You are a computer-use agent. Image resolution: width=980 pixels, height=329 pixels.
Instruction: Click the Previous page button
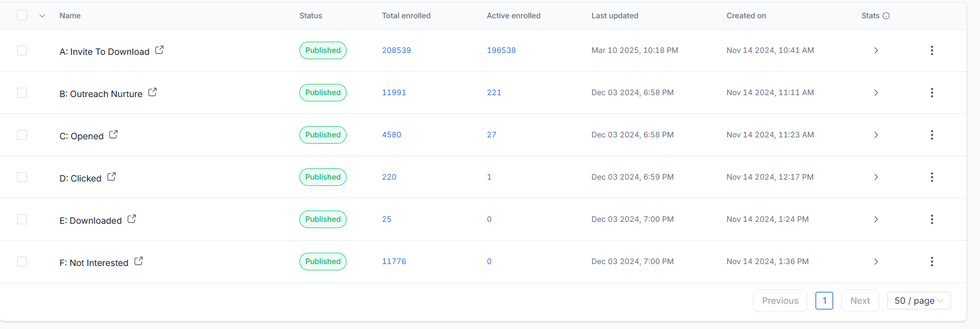click(780, 301)
